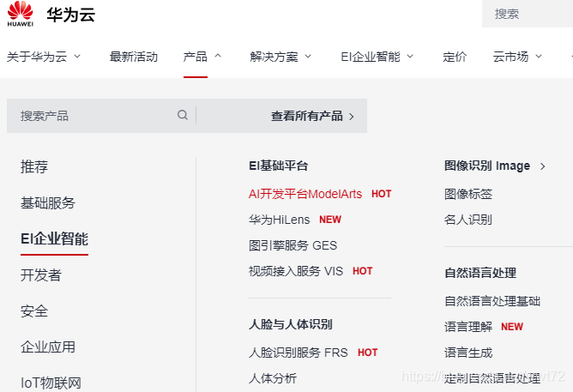Select the EI企业智能 sidebar category

click(54, 239)
